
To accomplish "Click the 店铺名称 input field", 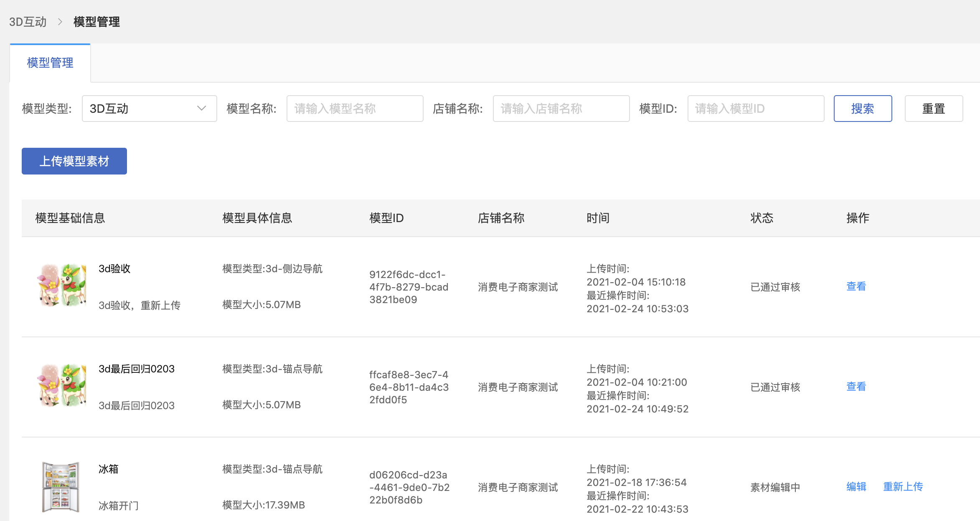I will [561, 109].
